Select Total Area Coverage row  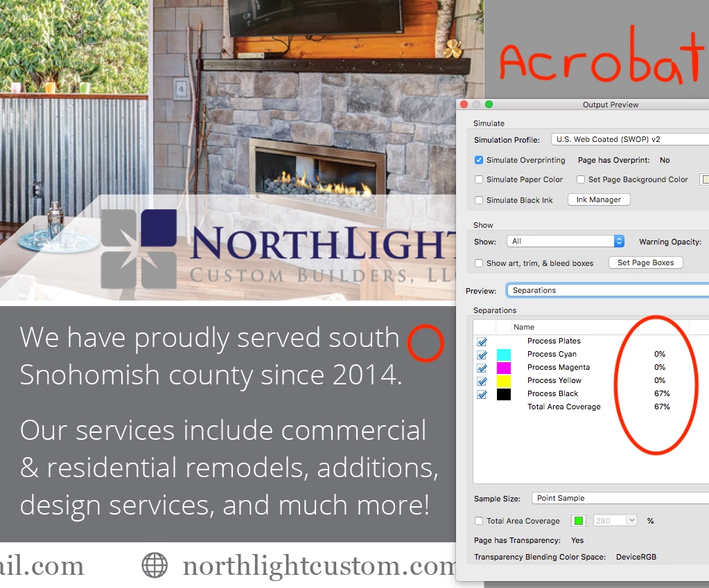click(591, 407)
